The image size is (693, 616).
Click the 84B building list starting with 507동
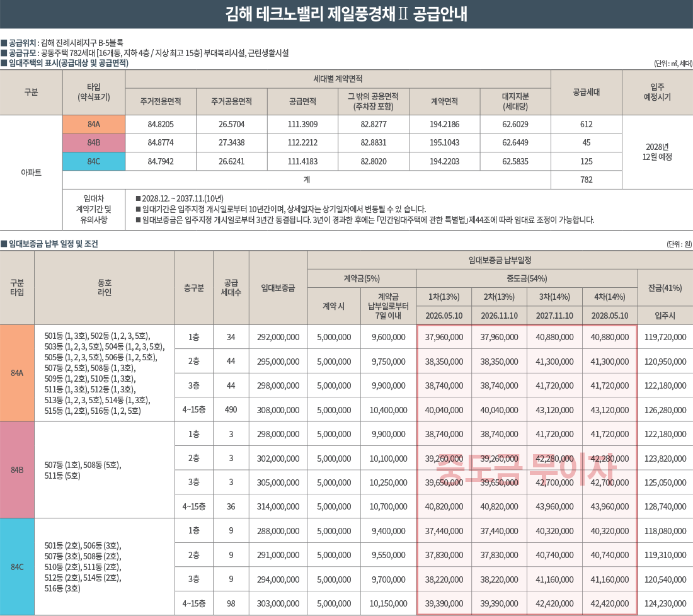(x=82, y=470)
